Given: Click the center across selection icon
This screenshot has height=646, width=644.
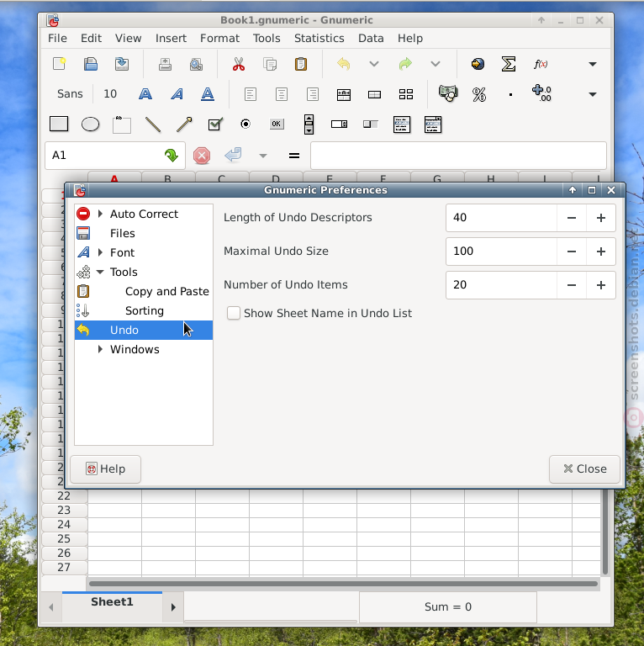Looking at the screenshot, I should (x=343, y=95).
